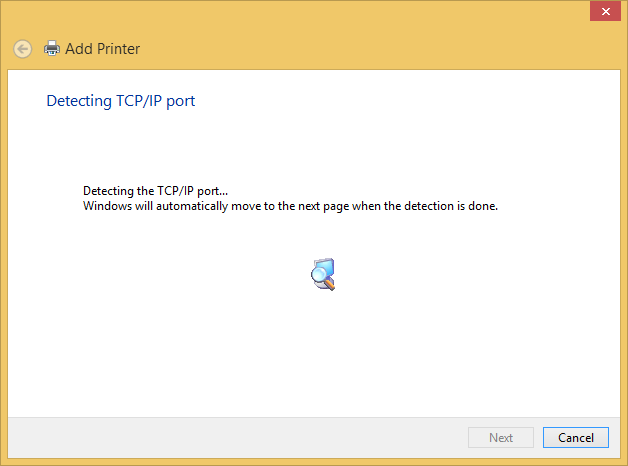This screenshot has height=466, width=628.
Task: Cancel the TCP/IP port detection
Action: (x=576, y=438)
